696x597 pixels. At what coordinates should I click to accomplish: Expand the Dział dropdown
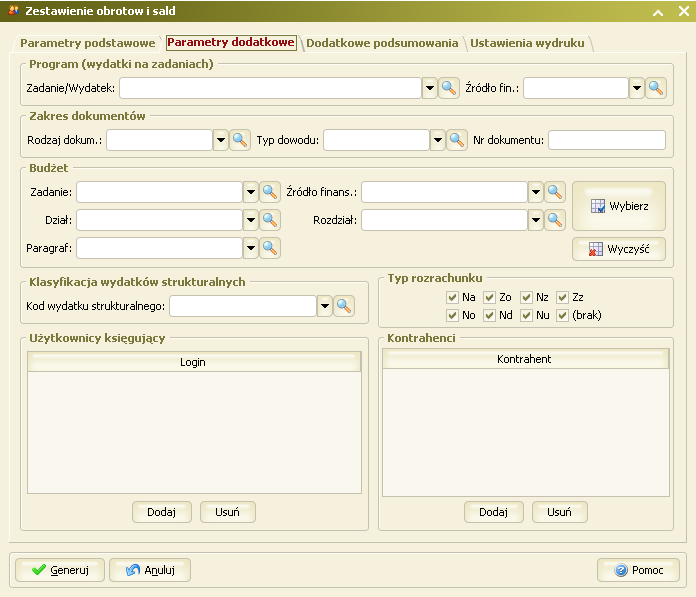click(251, 220)
